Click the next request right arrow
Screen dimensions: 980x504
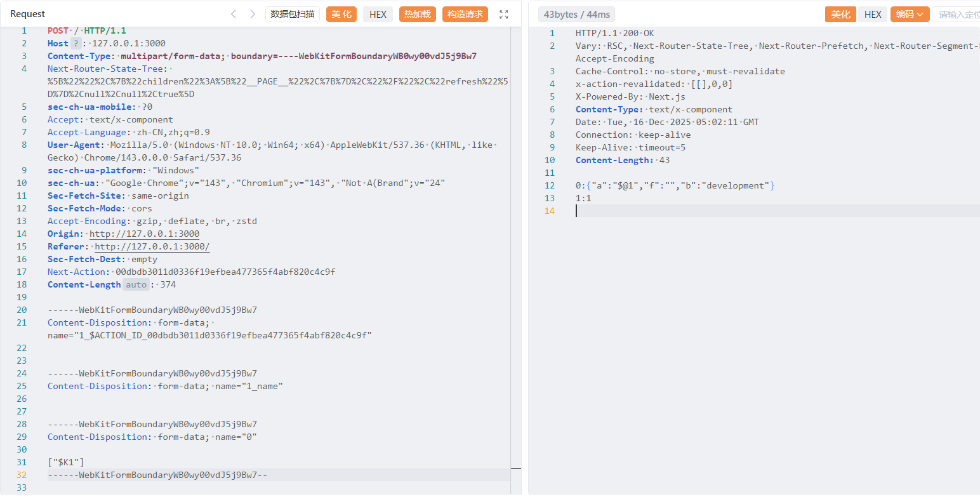pyautogui.click(x=253, y=14)
